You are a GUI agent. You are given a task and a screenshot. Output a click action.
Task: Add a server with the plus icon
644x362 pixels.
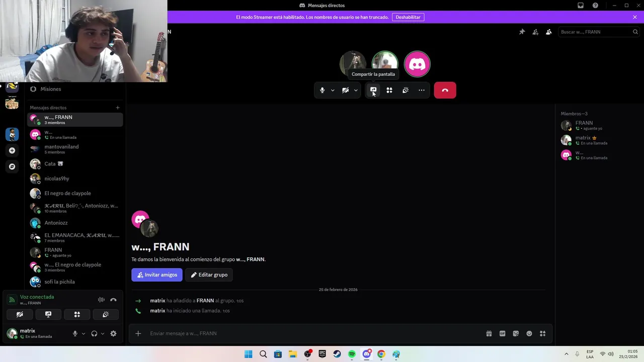click(12, 150)
